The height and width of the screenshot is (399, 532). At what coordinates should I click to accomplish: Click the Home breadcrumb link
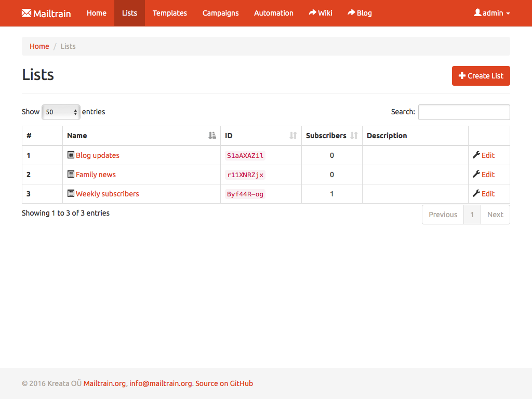coord(39,46)
